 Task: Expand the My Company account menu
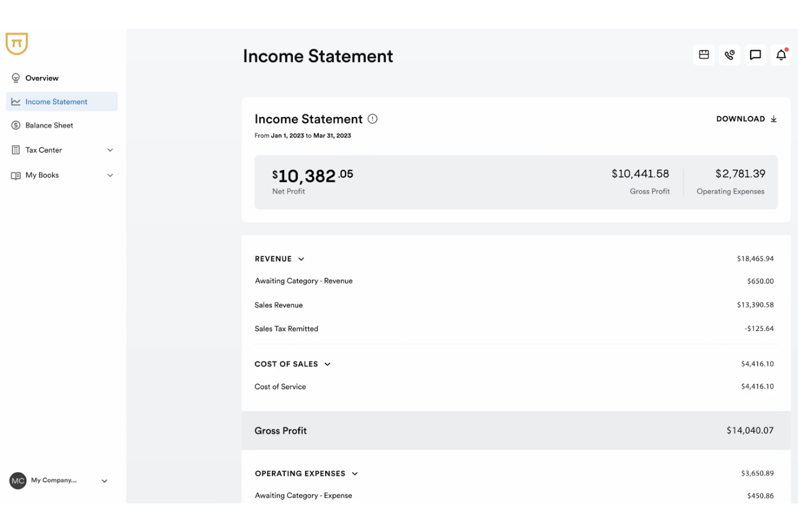pos(105,481)
